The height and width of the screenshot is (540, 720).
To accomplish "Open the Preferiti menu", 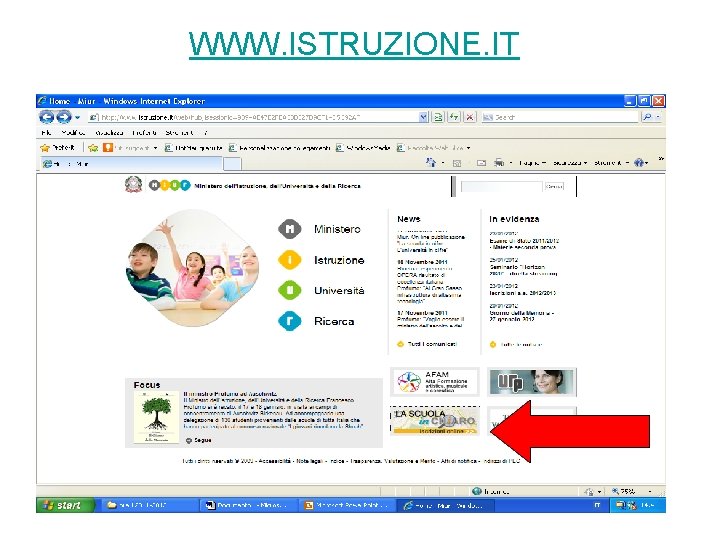I will [x=144, y=133].
